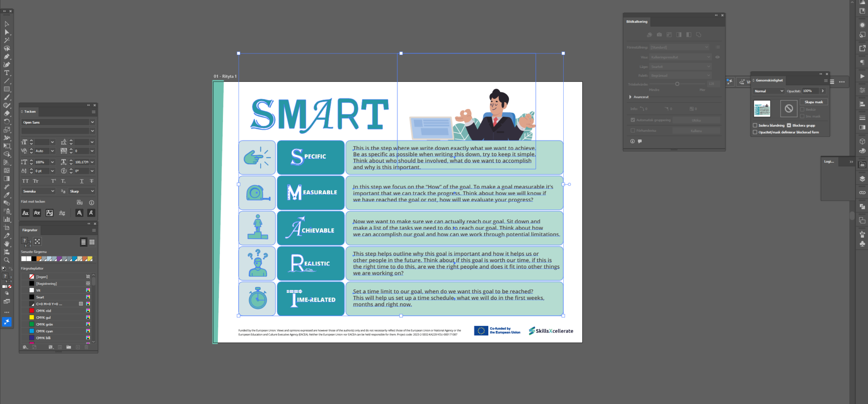Screen dimensions: 868x404
Task: Open the Transparency panel hamburger menu
Action: tap(826, 81)
